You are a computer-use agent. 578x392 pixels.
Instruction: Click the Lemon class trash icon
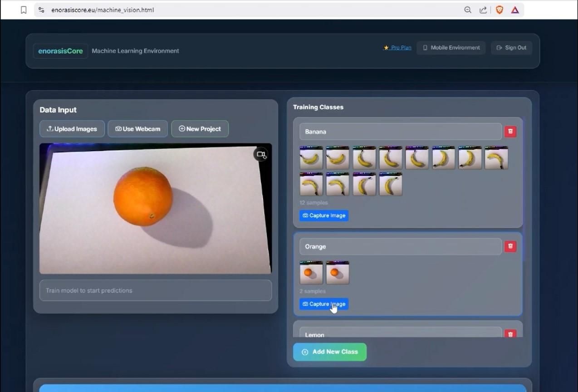(x=510, y=334)
